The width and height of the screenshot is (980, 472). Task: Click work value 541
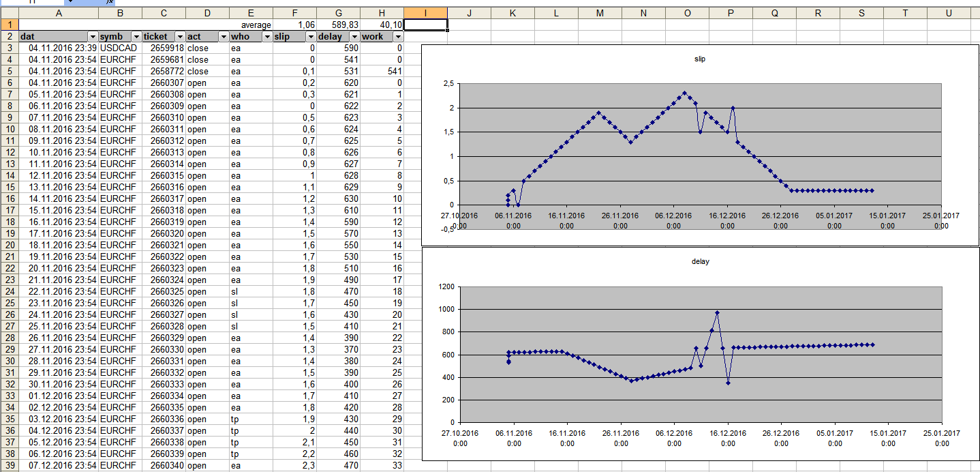coord(382,71)
